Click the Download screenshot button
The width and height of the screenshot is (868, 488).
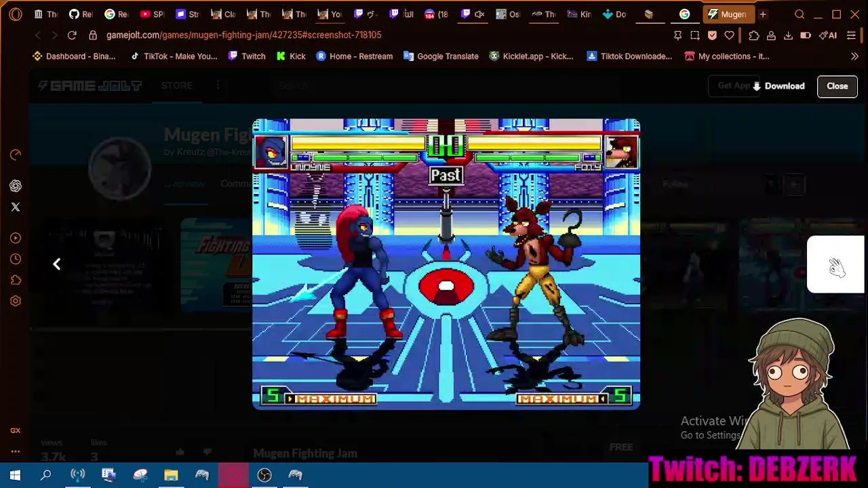coord(778,86)
